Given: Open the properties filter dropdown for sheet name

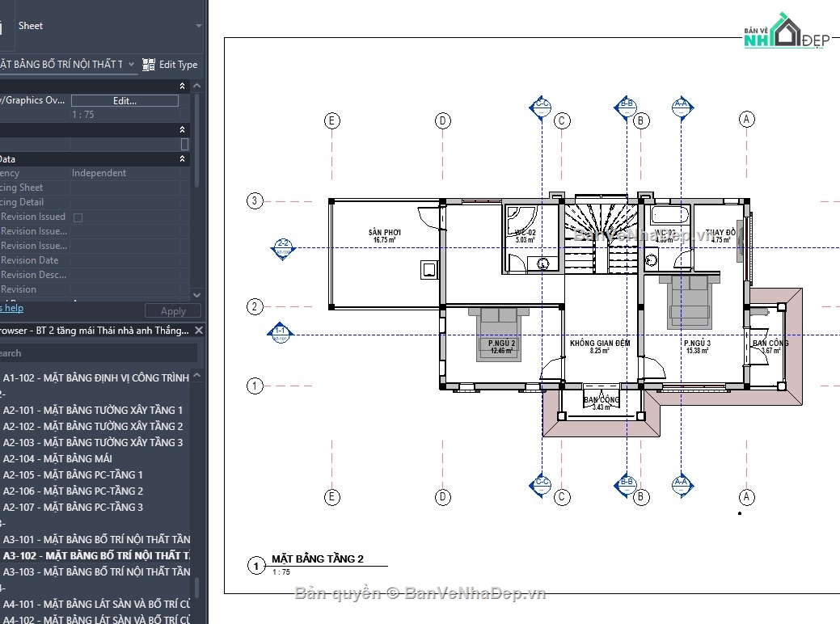Looking at the screenshot, I should point(131,65).
